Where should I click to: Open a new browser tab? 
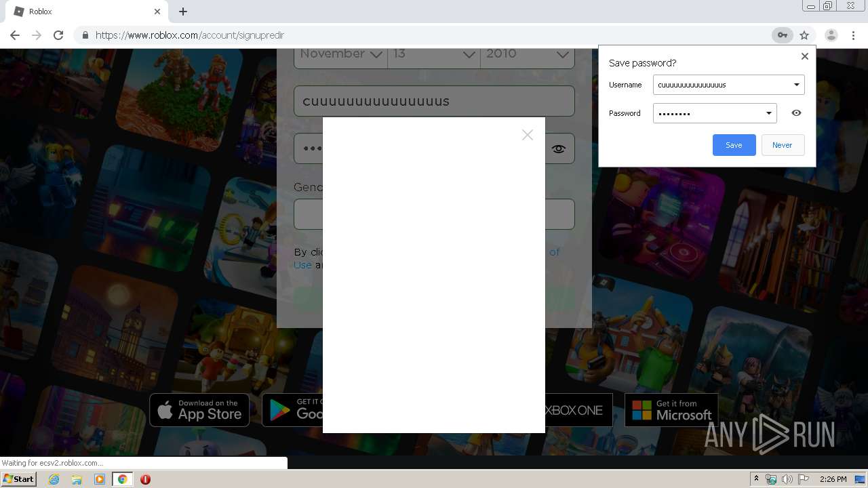(x=183, y=12)
